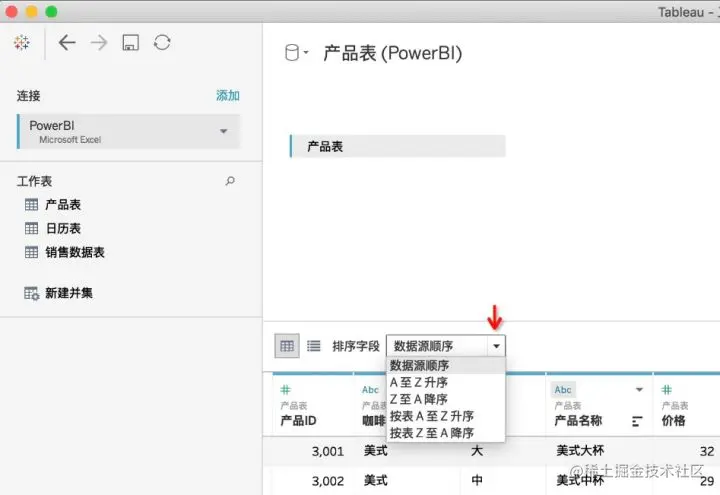The height and width of the screenshot is (495, 720).
Task: Select the 销售数据表 sheet
Action: click(75, 252)
